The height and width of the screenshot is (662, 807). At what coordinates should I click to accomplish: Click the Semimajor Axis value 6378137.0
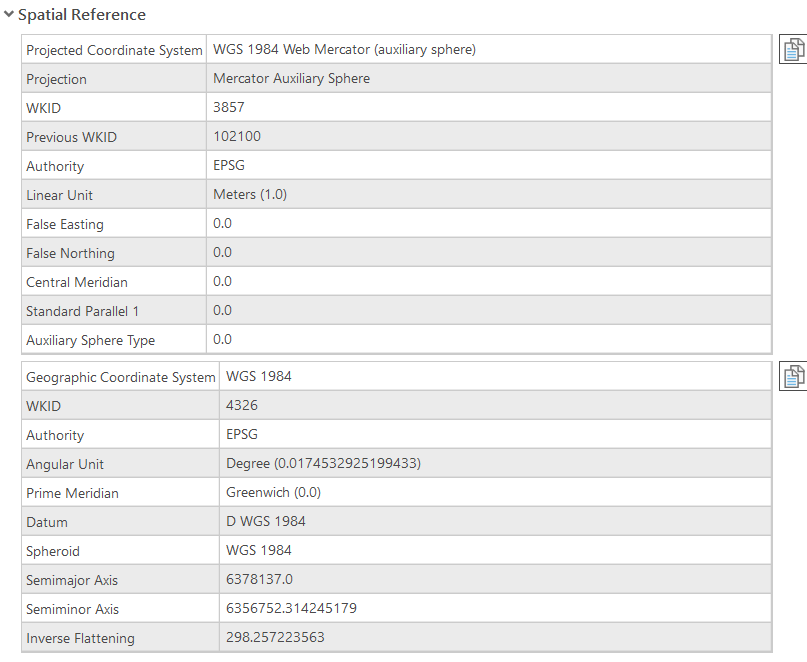point(259,579)
